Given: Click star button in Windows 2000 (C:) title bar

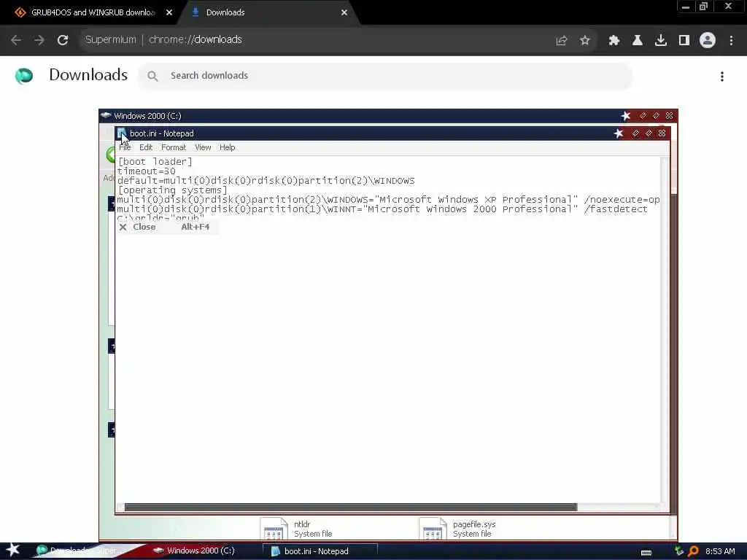Looking at the screenshot, I should (626, 116).
